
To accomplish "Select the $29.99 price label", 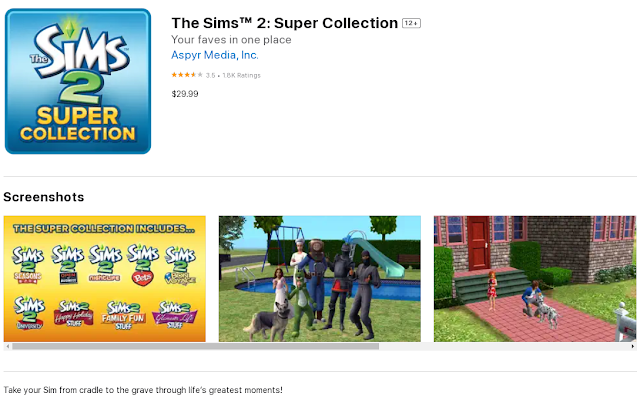I will coord(185,94).
